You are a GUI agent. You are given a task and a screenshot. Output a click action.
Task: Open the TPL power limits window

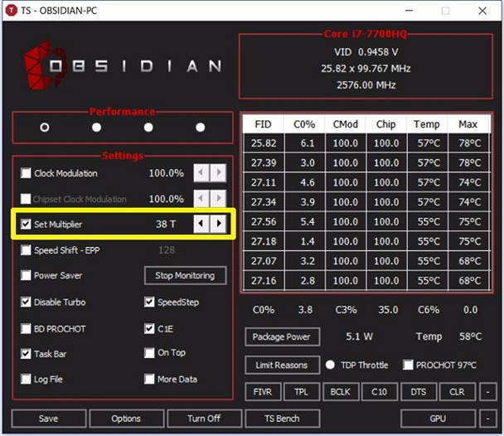[302, 391]
